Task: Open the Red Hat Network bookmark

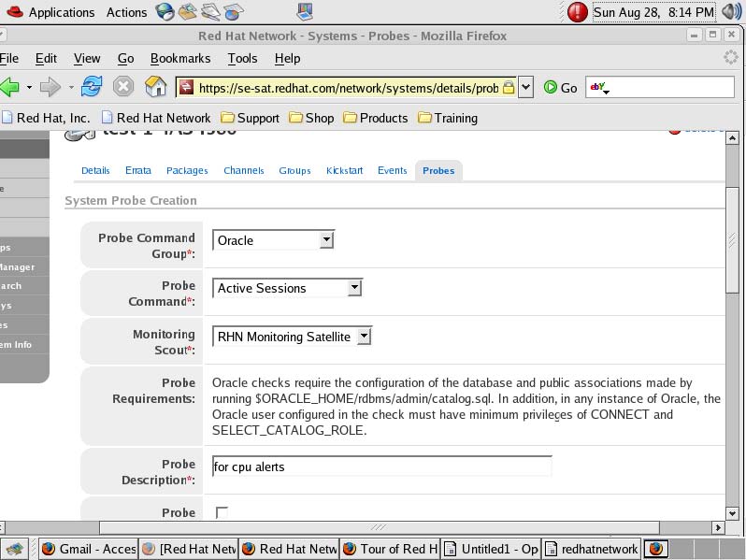Action: (156, 118)
